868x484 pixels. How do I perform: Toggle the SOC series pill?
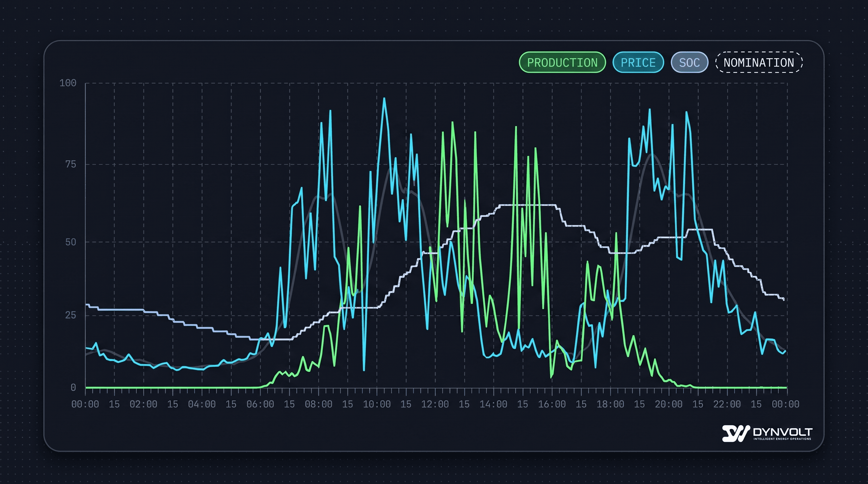coord(689,62)
